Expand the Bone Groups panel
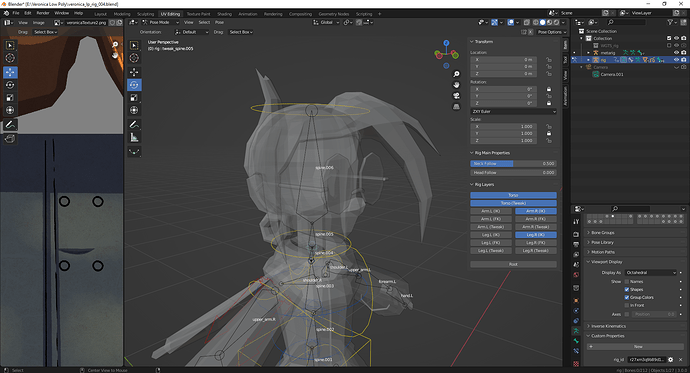The height and width of the screenshot is (373, 690). (x=602, y=233)
